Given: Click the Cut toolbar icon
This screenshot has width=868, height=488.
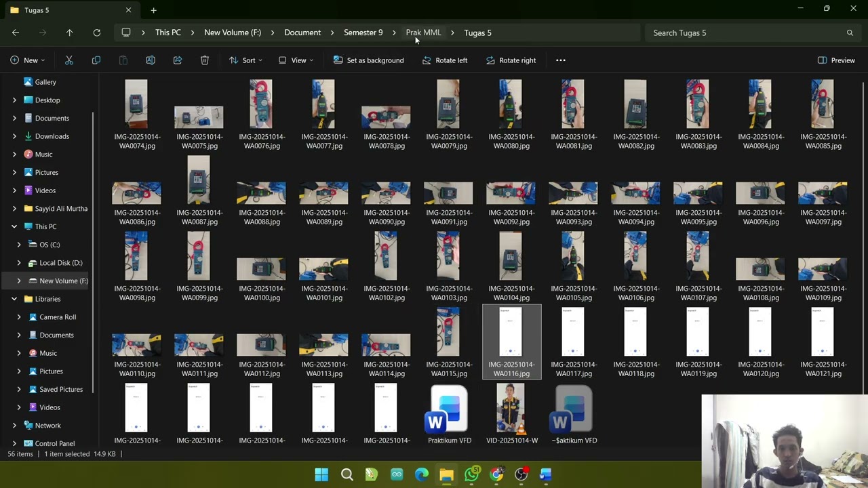Looking at the screenshot, I should [69, 60].
